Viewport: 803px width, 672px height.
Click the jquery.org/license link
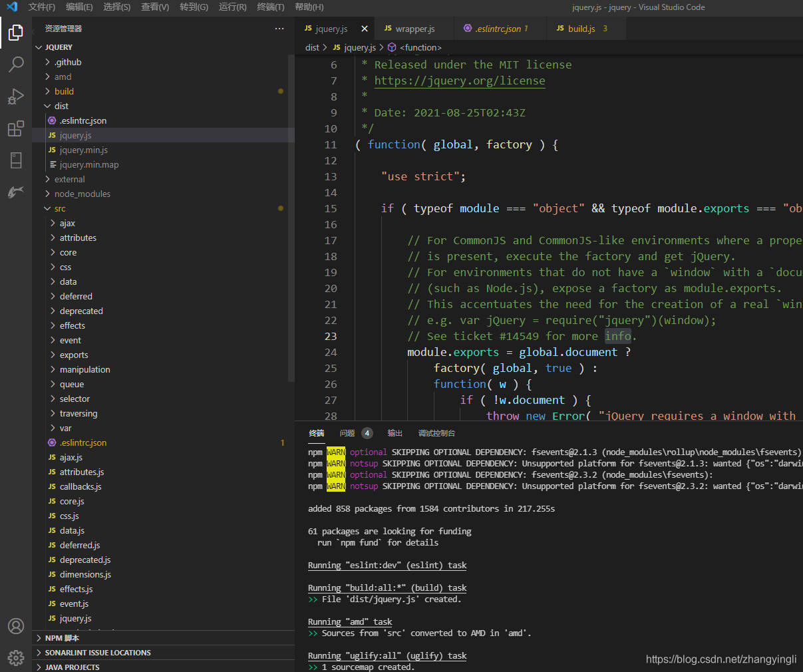(x=460, y=81)
